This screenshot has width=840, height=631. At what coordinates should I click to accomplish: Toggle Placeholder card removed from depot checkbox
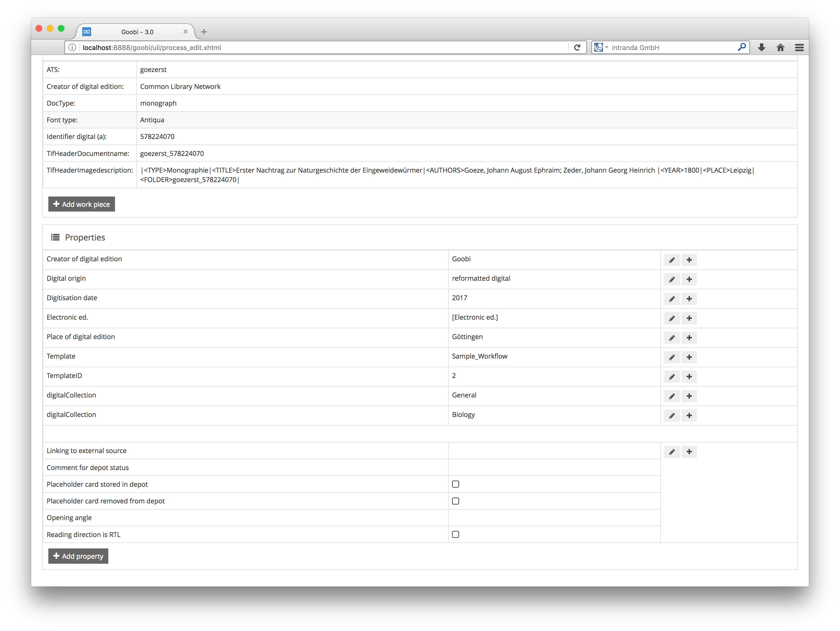(455, 501)
